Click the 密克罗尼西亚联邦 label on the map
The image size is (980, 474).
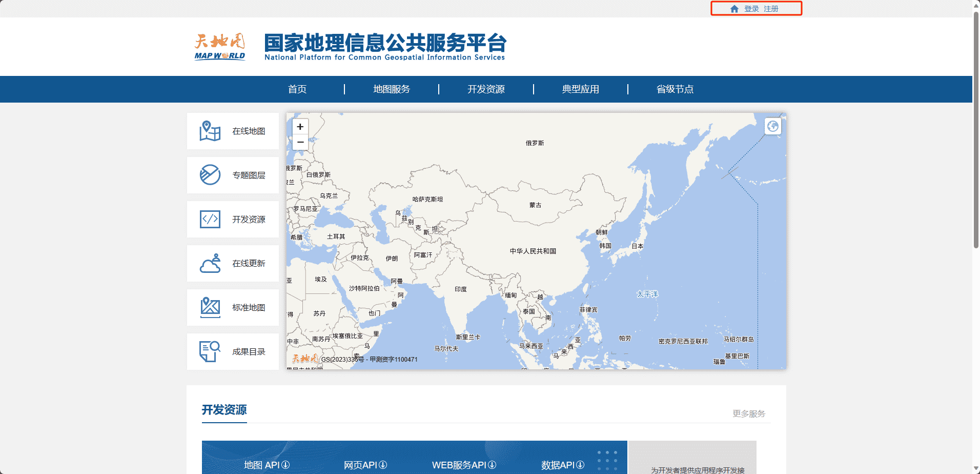[683, 342]
